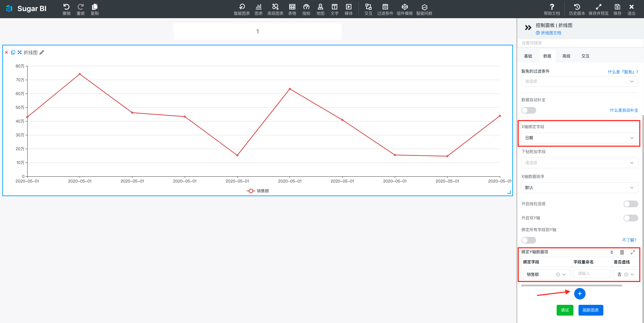Switch to the 高级 tab
The image size is (644, 323).
pos(566,56)
